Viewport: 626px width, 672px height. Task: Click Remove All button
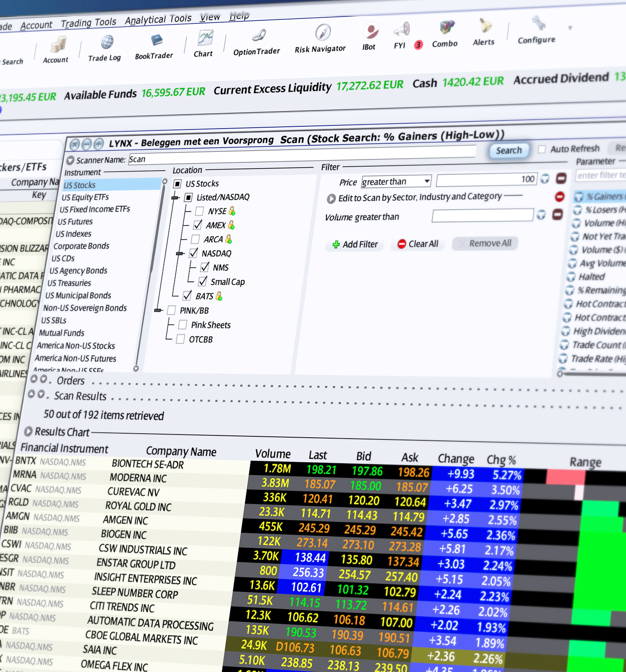click(485, 243)
